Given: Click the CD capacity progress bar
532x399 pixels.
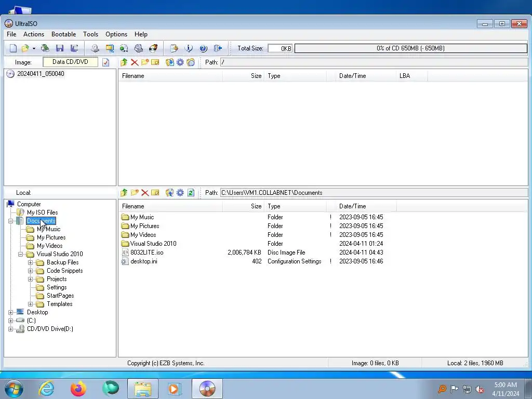Looking at the screenshot, I should [410, 48].
